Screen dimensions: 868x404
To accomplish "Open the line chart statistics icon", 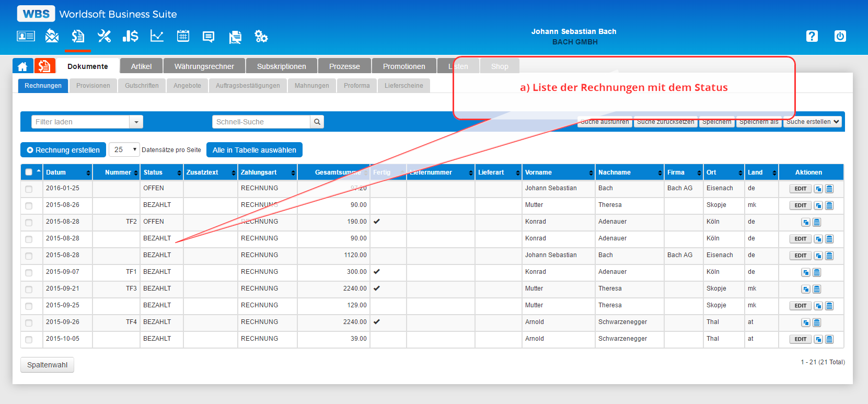I will click(x=157, y=36).
